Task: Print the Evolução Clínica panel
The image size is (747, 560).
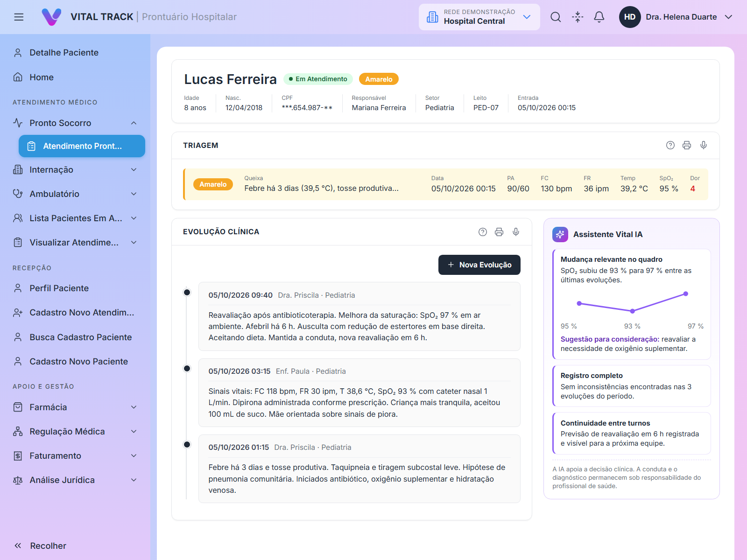Action: 499,232
